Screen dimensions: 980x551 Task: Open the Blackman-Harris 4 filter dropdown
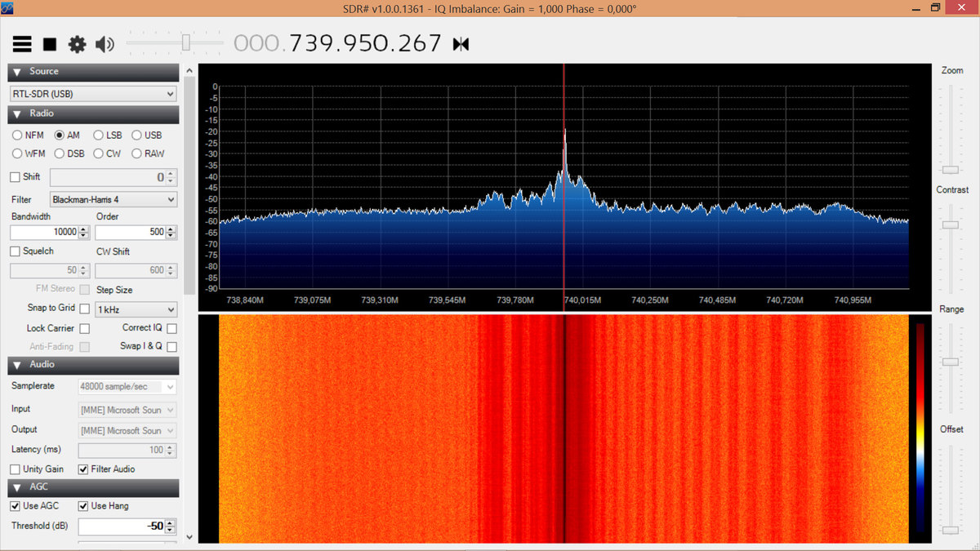[113, 199]
